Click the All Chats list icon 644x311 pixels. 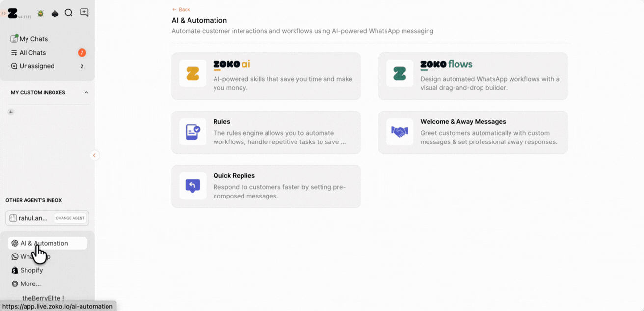pyautogui.click(x=14, y=53)
